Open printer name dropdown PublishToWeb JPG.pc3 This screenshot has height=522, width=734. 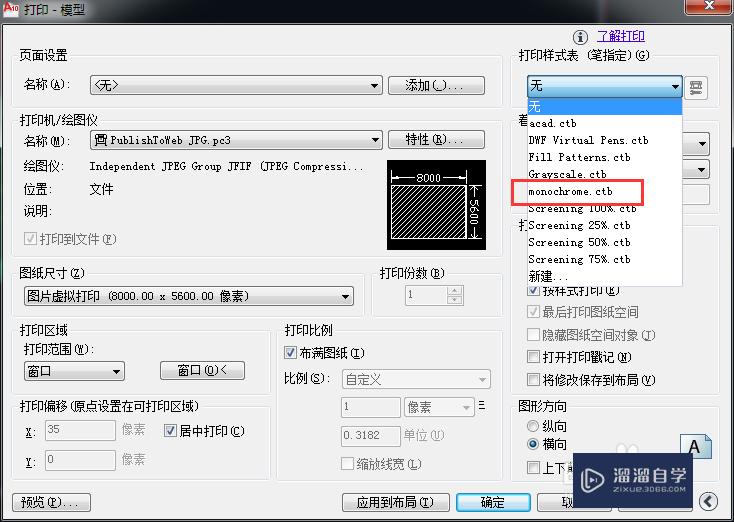[x=236, y=140]
